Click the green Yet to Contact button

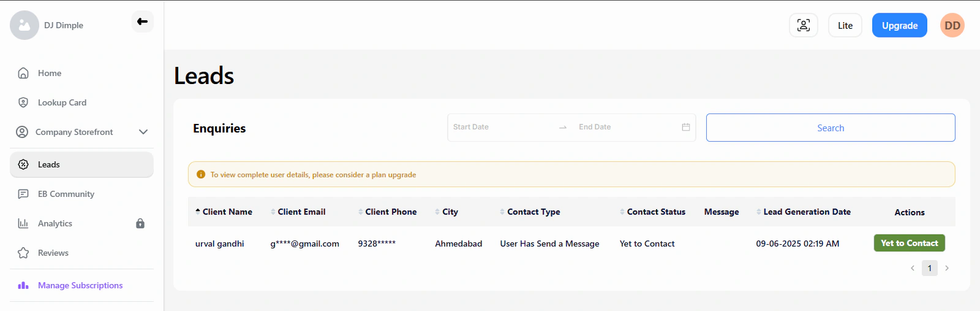point(909,243)
